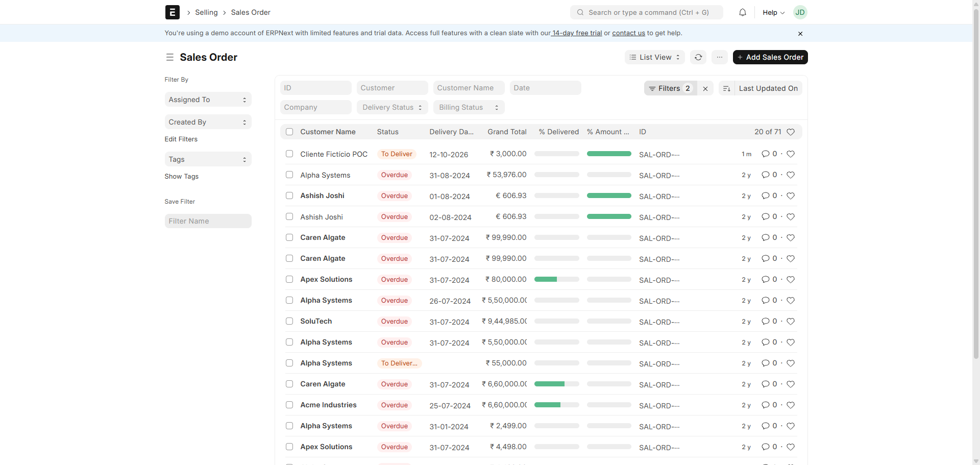This screenshot has width=980, height=465.
Task: Like all listed orders via header heart
Action: 791,132
